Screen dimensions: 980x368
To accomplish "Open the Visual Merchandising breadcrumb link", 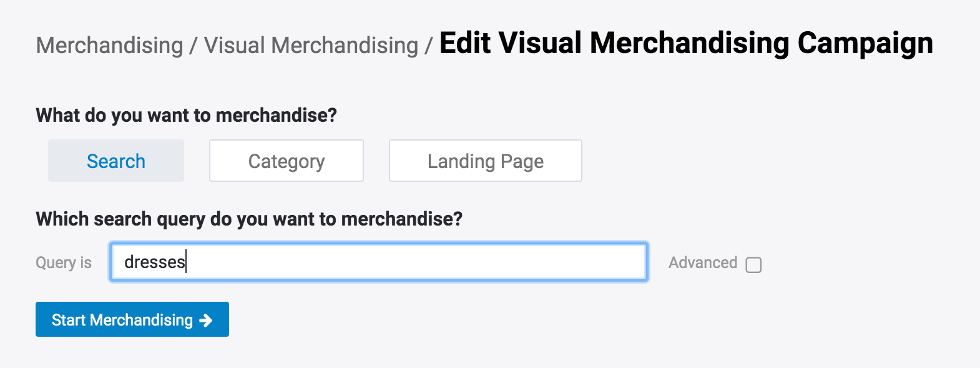I will click(x=311, y=46).
